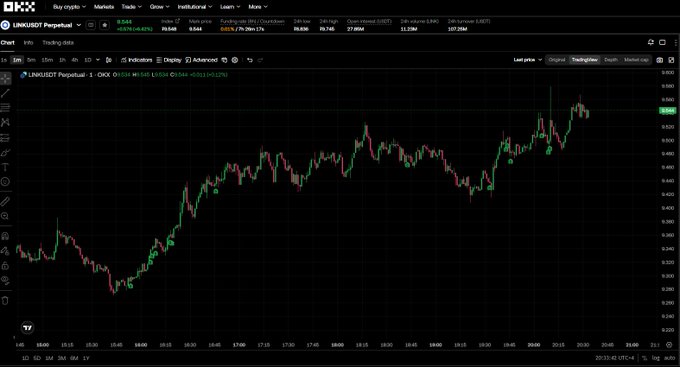Viewport: 680px width, 367px height.
Task: Select the trend line drawing tool
Action: click(x=5, y=93)
